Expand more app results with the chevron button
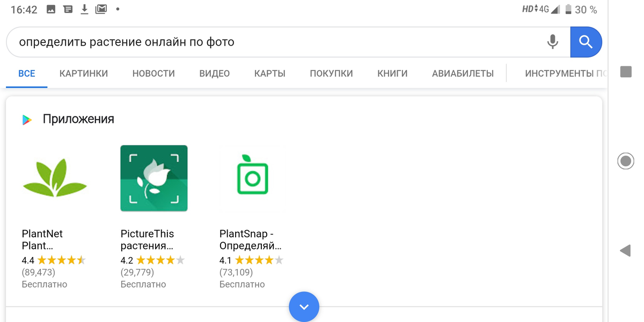The image size is (644, 322). (x=304, y=306)
